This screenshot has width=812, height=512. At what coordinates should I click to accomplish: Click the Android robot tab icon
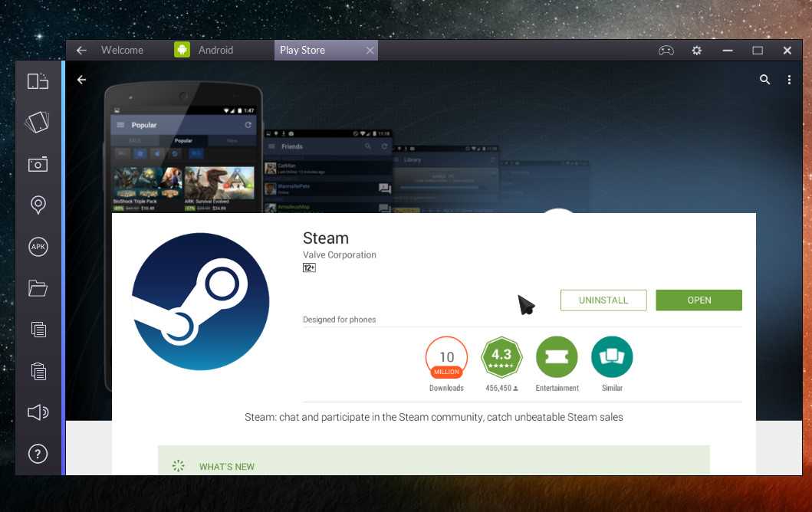(x=182, y=50)
